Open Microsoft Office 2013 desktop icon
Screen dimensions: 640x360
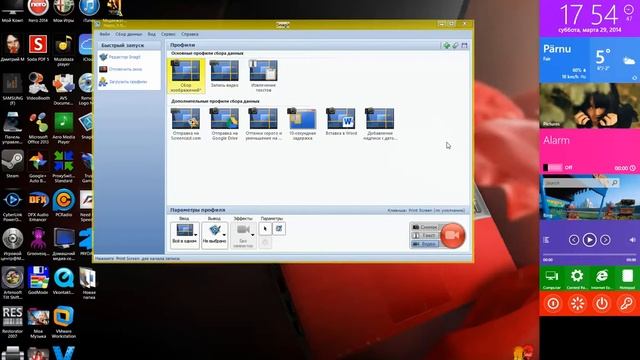[x=38, y=129]
